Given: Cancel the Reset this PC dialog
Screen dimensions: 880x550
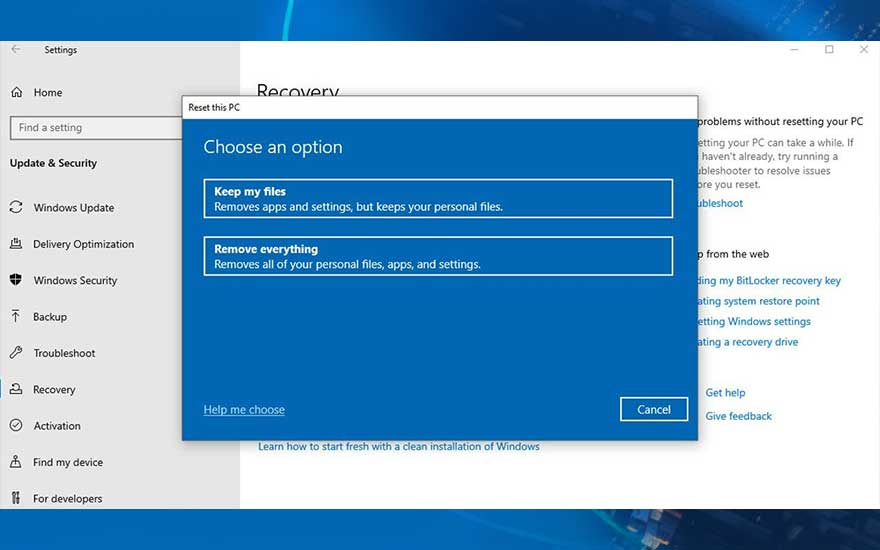Looking at the screenshot, I should 654,409.
